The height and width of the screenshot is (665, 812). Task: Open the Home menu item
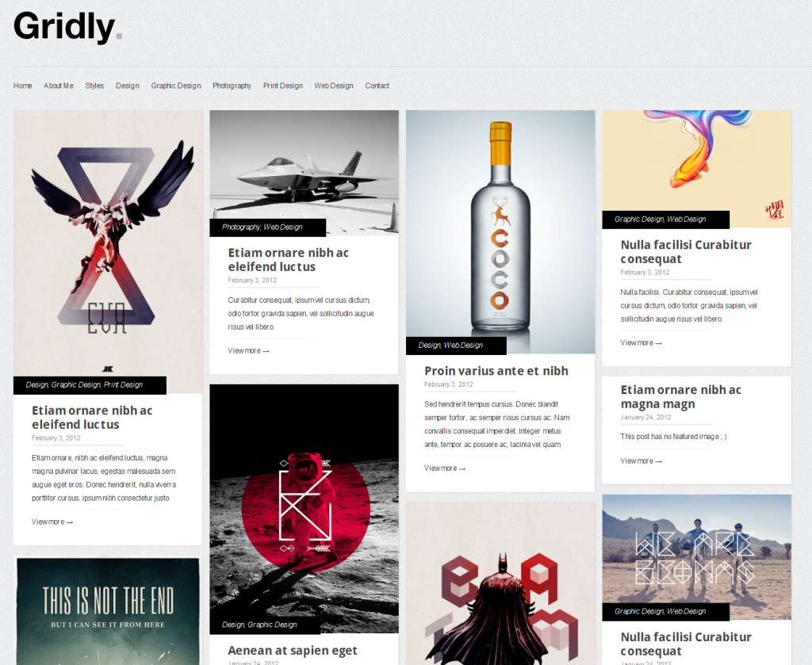[x=23, y=86]
